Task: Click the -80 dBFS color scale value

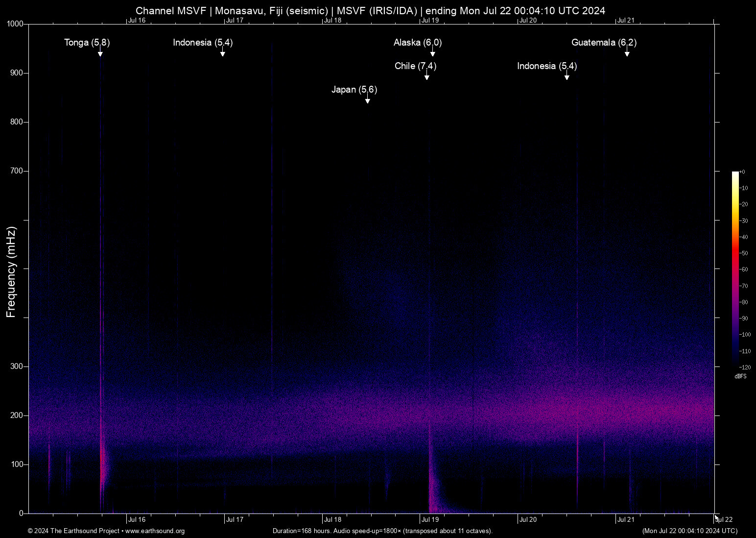Action: pos(744,302)
